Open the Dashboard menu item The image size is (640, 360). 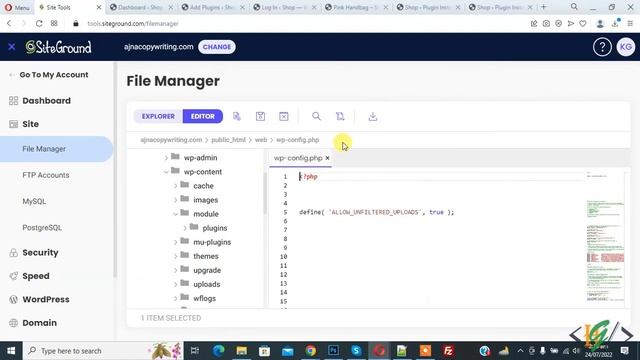click(46, 100)
